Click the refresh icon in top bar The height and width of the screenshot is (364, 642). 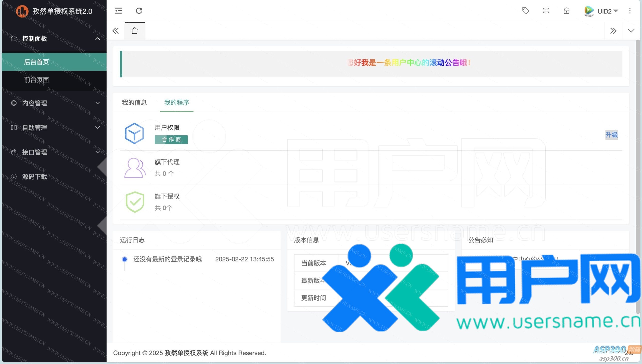139,11
